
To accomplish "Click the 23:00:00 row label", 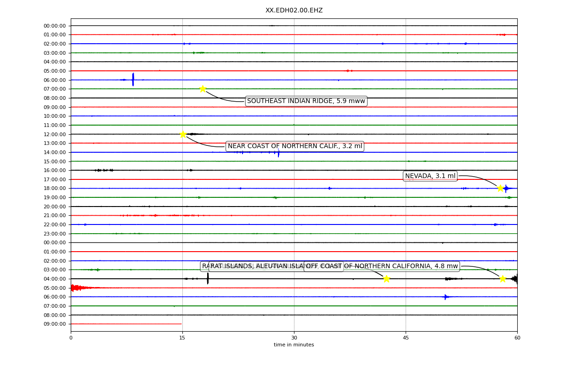I will pyautogui.click(x=55, y=234).
